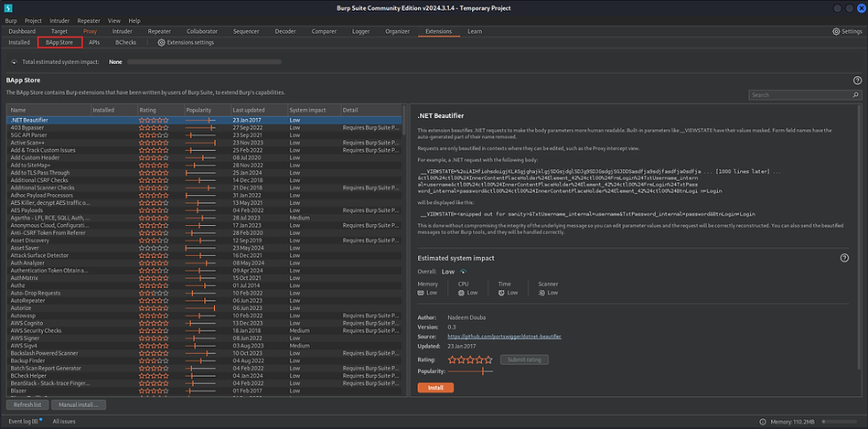The height and width of the screenshot is (429, 868).
Task: Click the Submit rating button
Action: tap(524, 359)
